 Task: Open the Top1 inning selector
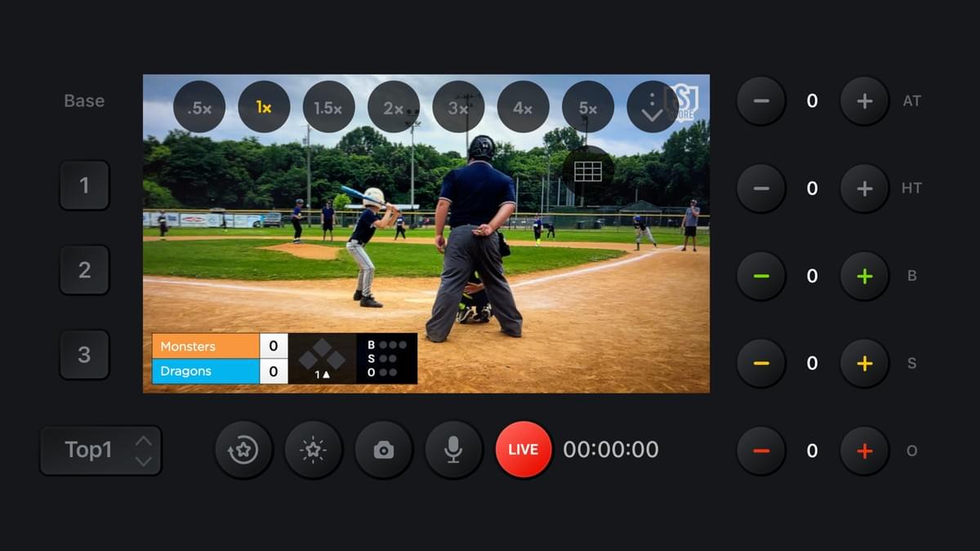pos(100,450)
